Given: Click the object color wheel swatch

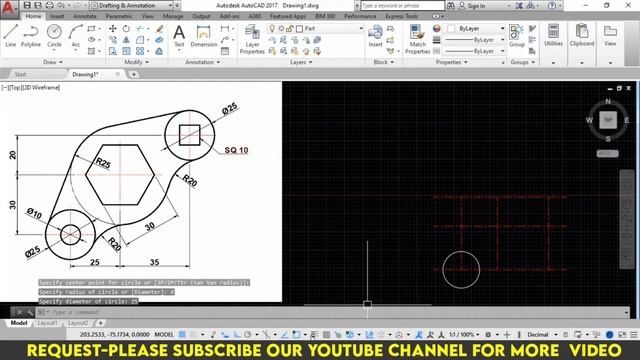Looking at the screenshot, I should (436, 29).
